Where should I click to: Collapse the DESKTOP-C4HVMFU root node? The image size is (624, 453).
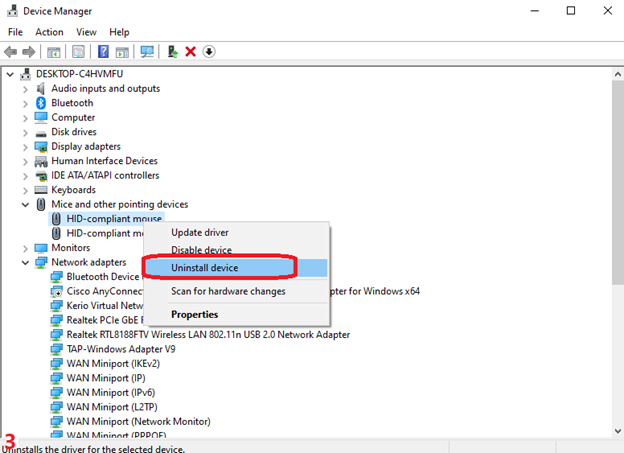pyautogui.click(x=10, y=74)
